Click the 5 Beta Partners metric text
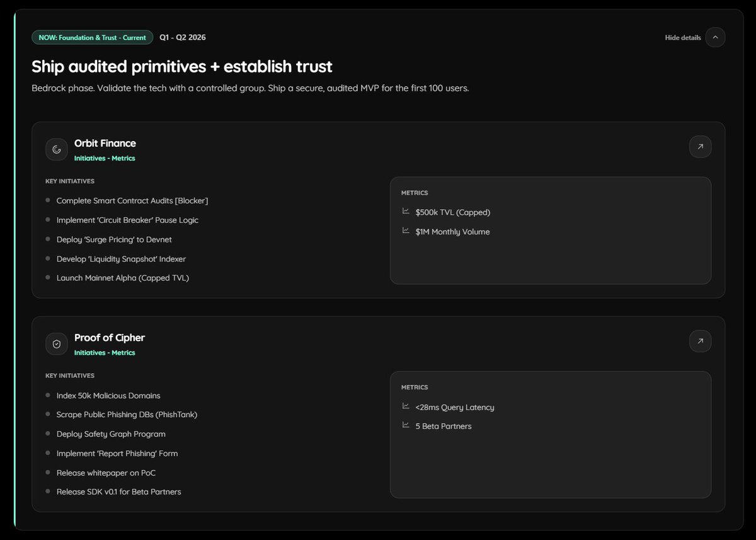 tap(444, 426)
